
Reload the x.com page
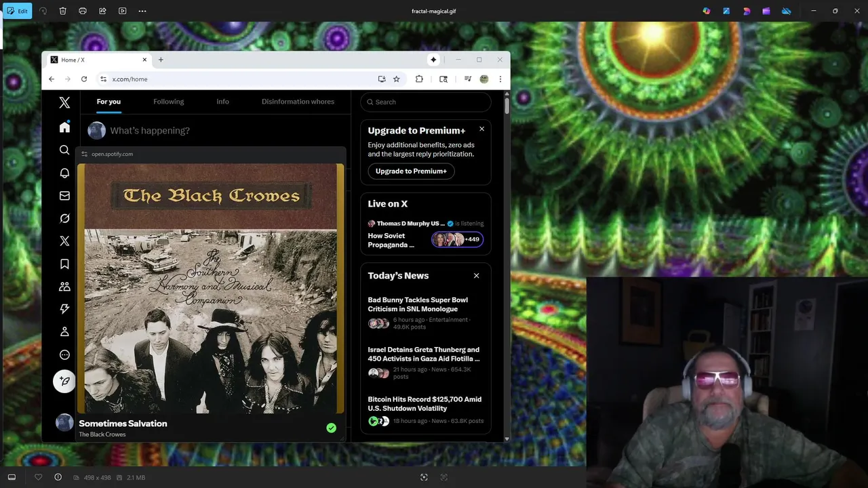click(84, 79)
